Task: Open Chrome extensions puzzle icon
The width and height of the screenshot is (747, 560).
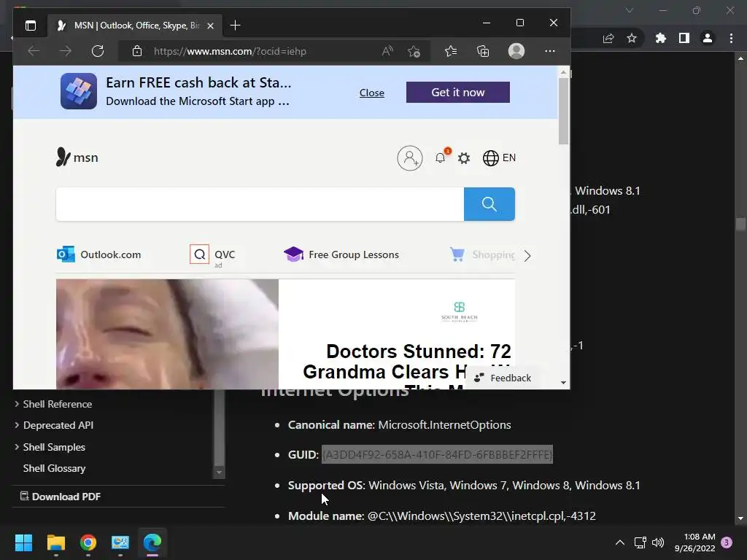Action: tap(660, 38)
